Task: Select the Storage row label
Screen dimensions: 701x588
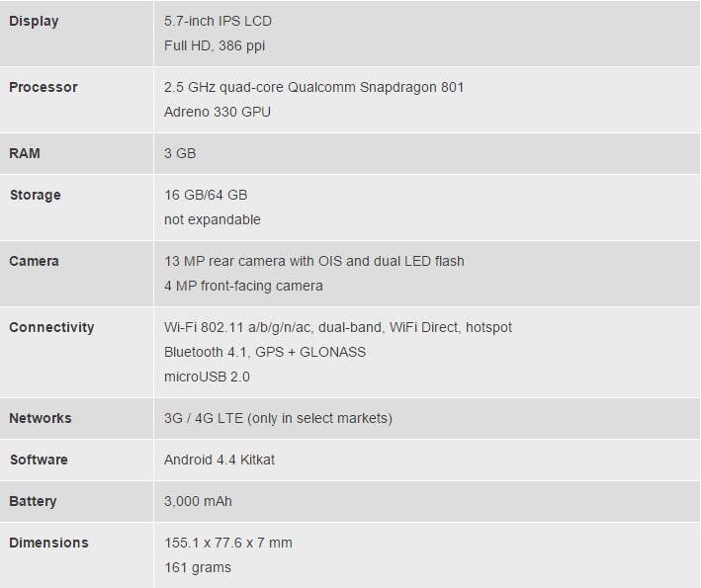Action: pyautogui.click(x=35, y=195)
